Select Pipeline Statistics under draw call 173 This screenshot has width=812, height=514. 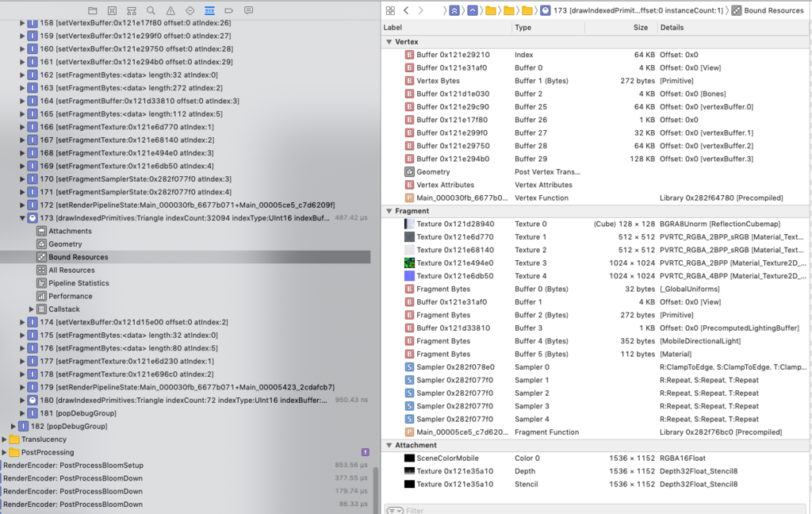[79, 283]
